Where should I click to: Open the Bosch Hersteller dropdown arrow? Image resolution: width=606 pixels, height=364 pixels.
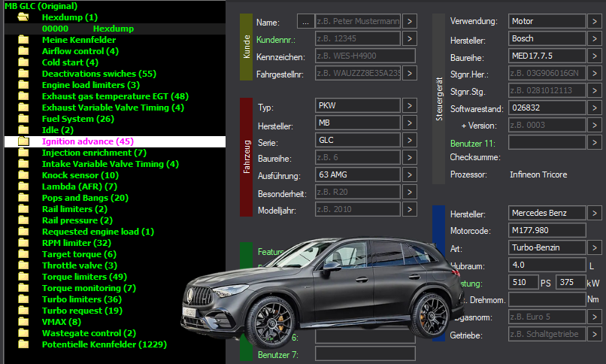[x=595, y=38]
